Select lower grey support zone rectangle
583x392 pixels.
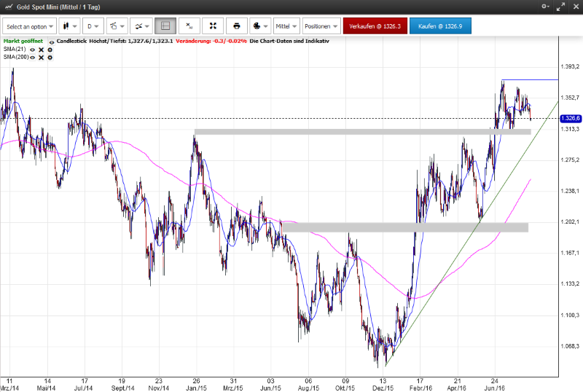[405, 227]
